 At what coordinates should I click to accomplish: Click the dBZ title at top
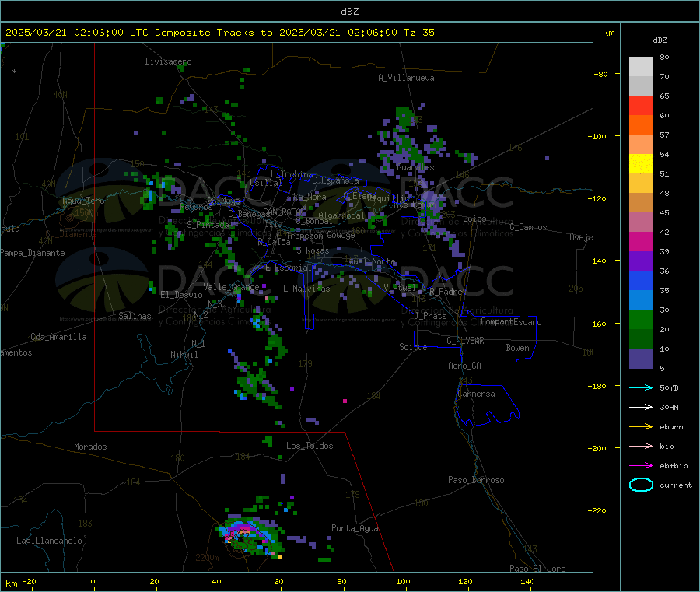point(349,12)
